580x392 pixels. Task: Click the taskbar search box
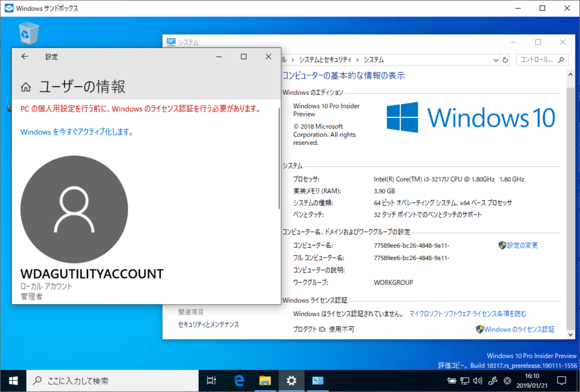pos(113,381)
